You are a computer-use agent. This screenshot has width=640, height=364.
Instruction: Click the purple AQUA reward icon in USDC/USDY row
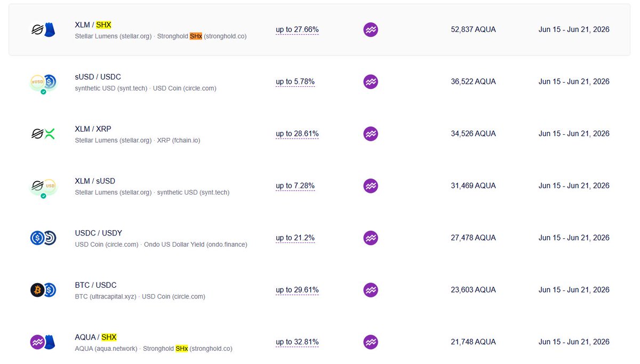pos(371,238)
